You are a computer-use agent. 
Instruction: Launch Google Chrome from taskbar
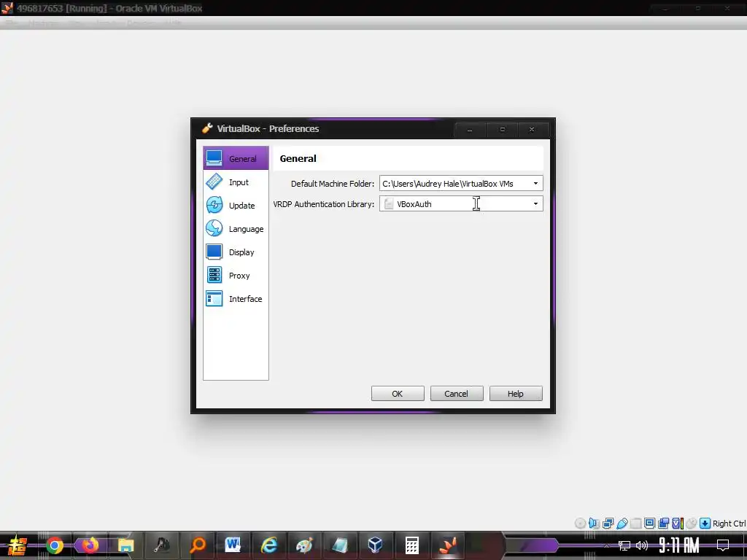(54, 545)
